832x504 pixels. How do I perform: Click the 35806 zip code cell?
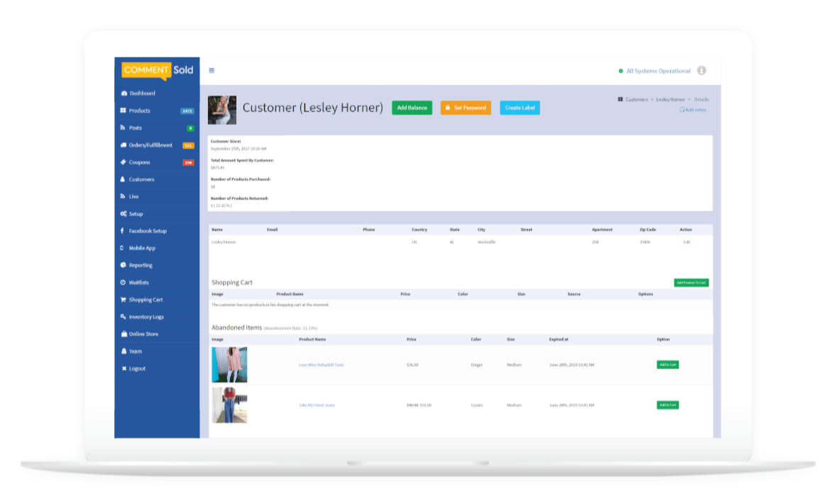[645, 242]
